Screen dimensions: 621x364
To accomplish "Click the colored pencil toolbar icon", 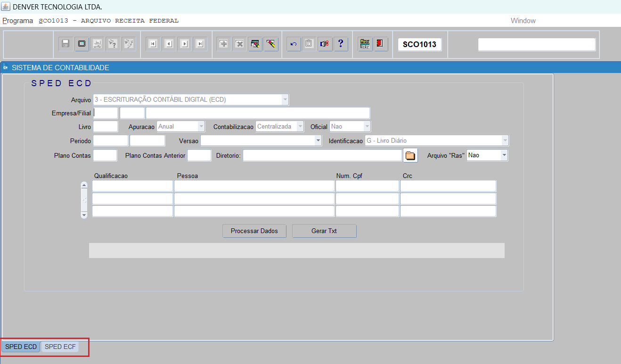I will [x=271, y=44].
